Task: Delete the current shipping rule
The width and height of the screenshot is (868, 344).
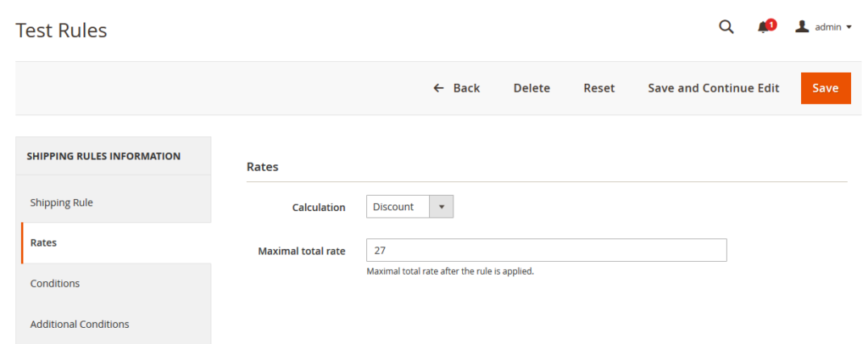Action: (x=531, y=88)
